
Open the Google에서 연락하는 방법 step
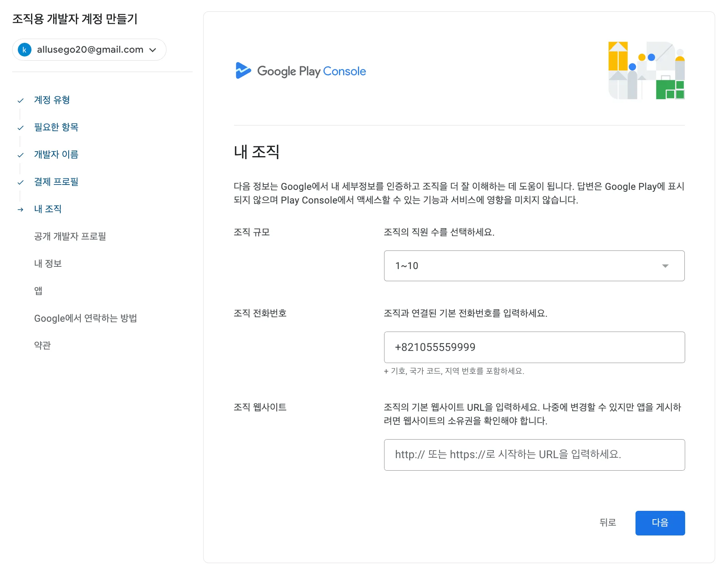point(85,318)
